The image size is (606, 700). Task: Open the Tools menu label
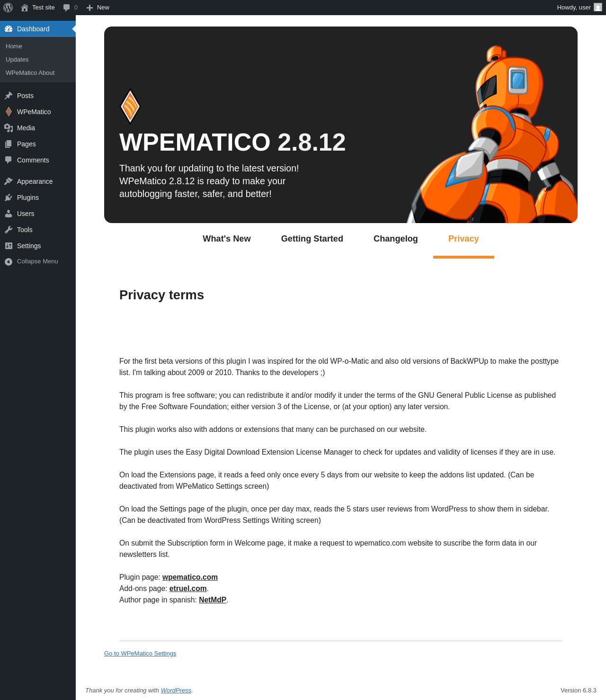25,230
